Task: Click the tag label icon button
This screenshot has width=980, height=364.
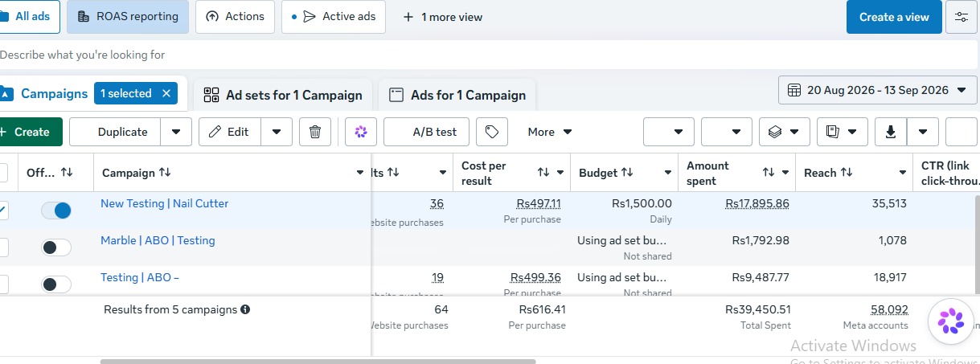Action: pyautogui.click(x=492, y=132)
